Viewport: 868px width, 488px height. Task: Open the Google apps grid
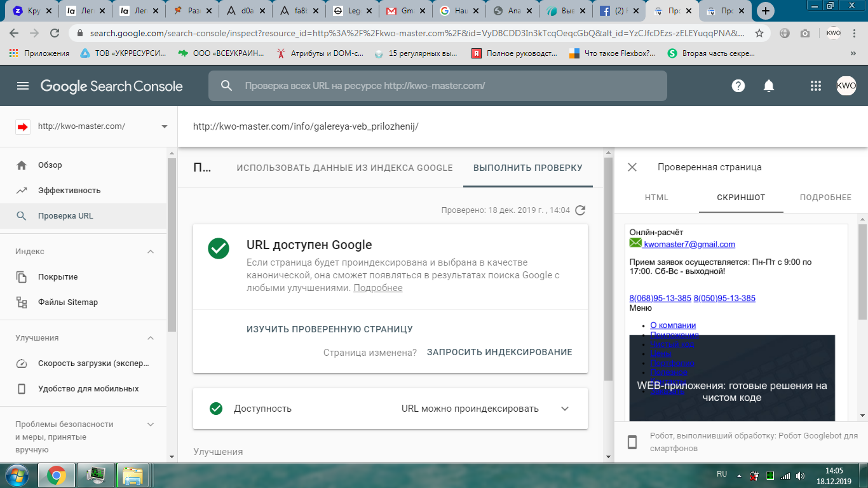816,86
